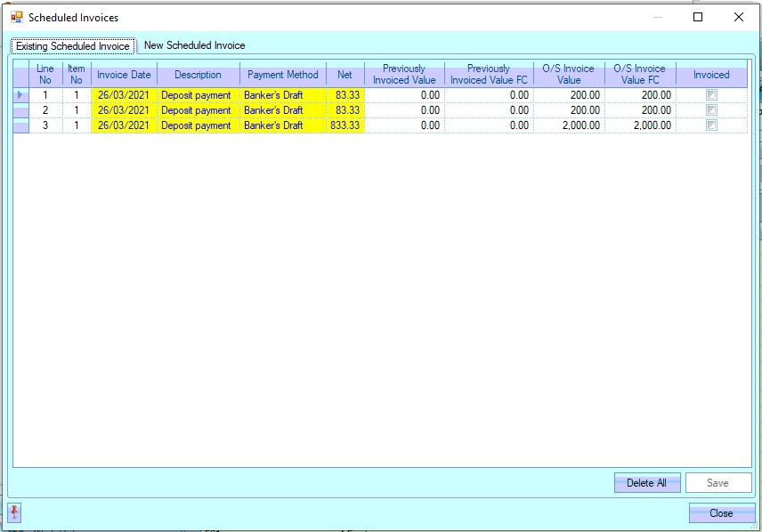Switch to the New Scheduled Invoice tab

194,45
